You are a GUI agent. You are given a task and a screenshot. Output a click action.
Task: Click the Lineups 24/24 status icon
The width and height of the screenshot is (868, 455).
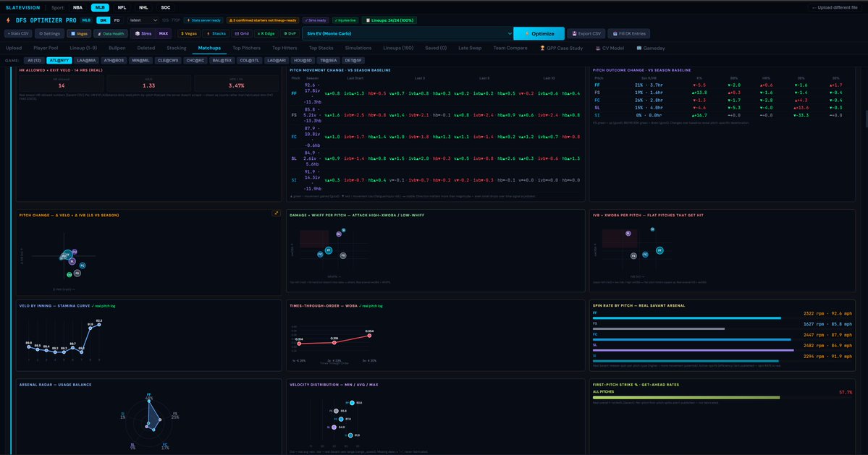pyautogui.click(x=368, y=20)
